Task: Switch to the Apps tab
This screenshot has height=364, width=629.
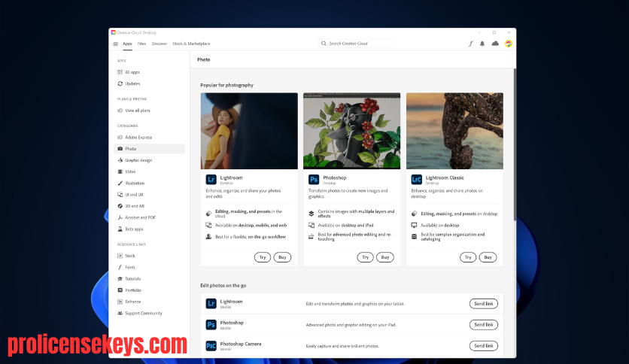Action: pos(127,44)
